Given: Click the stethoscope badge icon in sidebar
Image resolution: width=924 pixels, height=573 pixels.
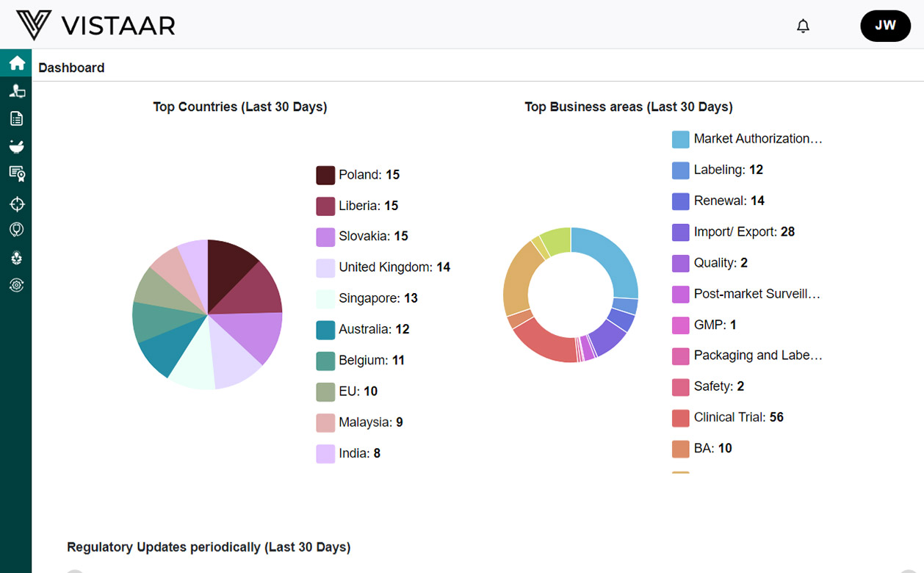Looking at the screenshot, I should pos(16,229).
